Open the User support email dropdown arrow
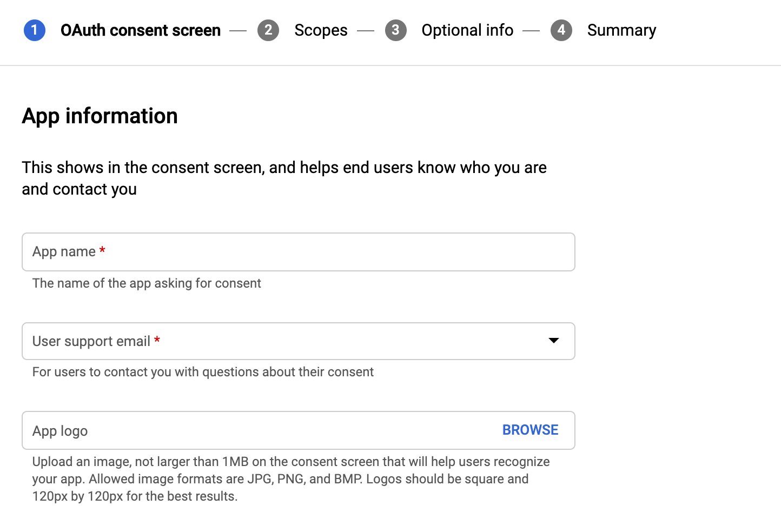This screenshot has width=781, height=532. point(553,341)
